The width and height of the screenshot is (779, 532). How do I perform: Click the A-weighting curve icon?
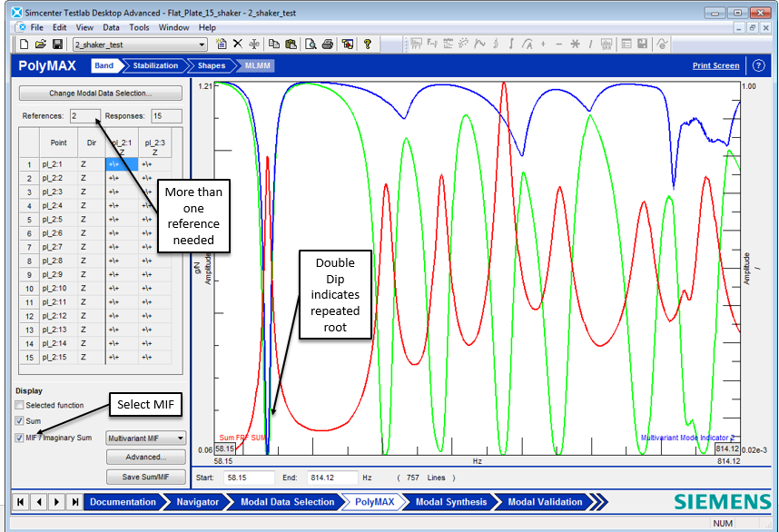coord(528,44)
